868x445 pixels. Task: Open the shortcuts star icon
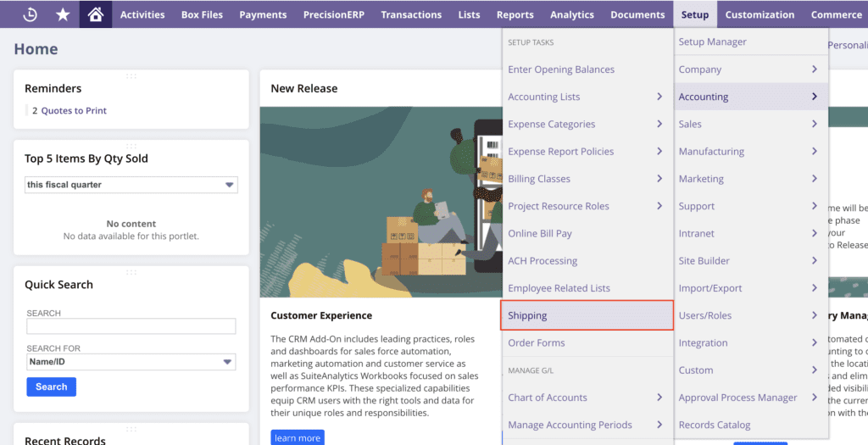pos(63,14)
